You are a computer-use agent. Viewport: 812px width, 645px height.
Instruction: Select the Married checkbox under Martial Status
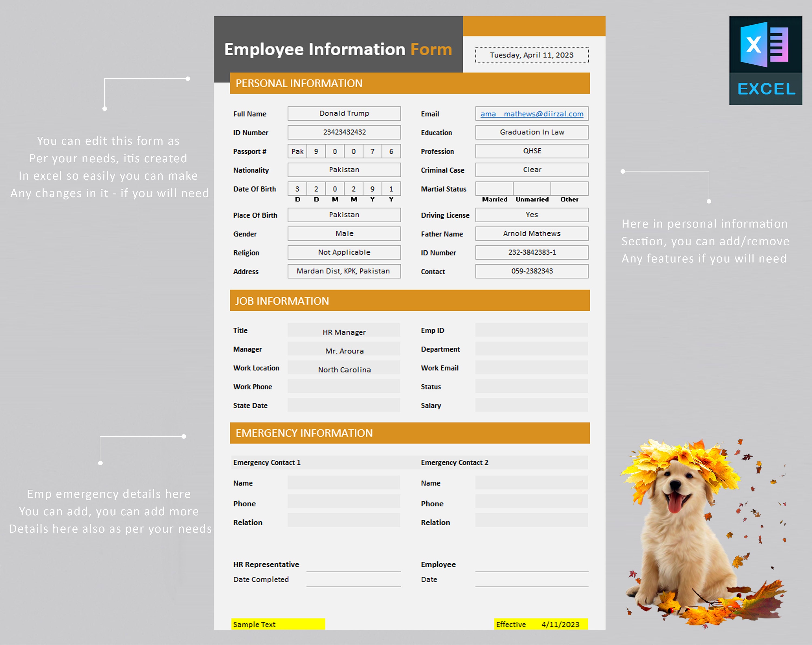point(494,189)
